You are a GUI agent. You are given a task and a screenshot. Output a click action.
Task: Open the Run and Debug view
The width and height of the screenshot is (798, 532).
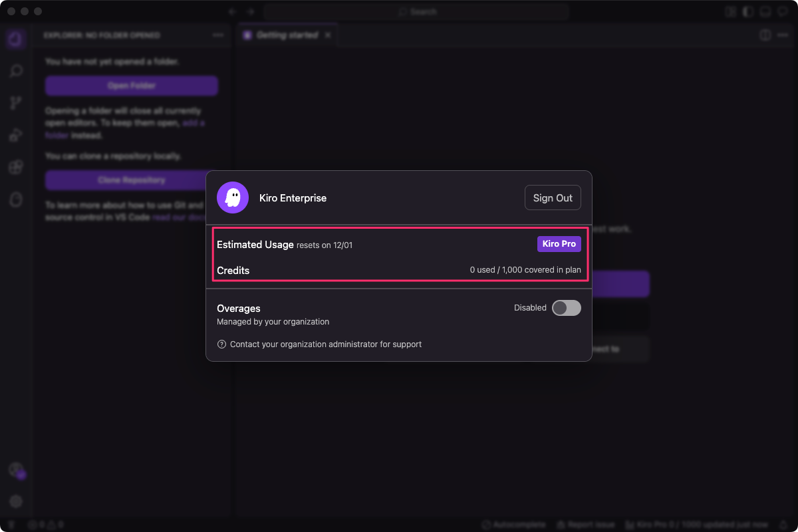[x=16, y=135]
